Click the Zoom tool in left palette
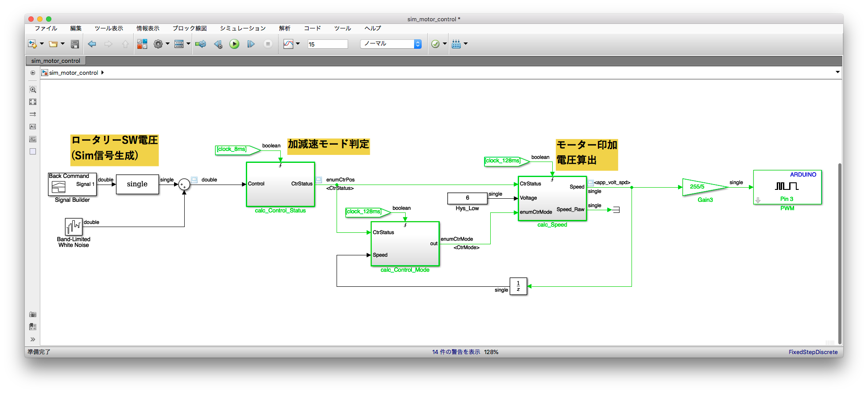 pyautogui.click(x=33, y=89)
